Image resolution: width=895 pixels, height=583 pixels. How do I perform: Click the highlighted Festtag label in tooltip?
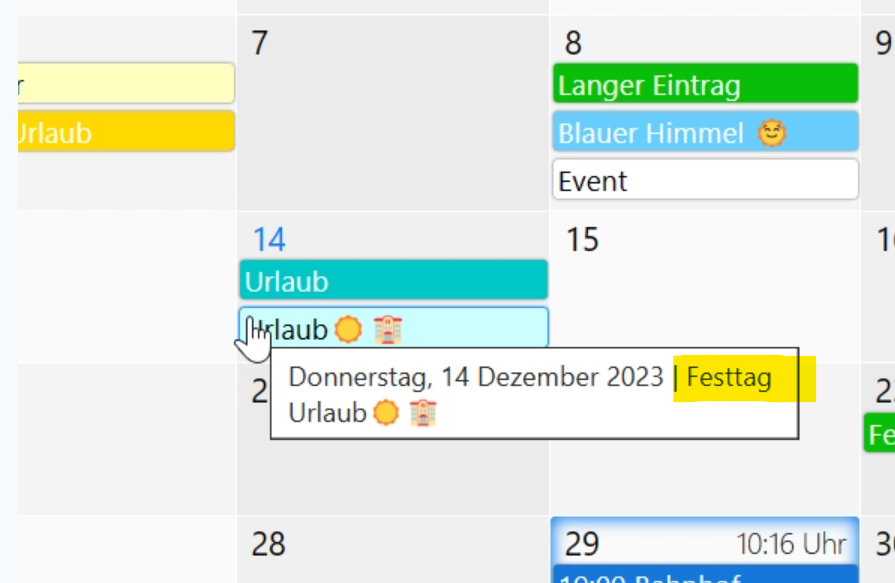pyautogui.click(x=729, y=379)
